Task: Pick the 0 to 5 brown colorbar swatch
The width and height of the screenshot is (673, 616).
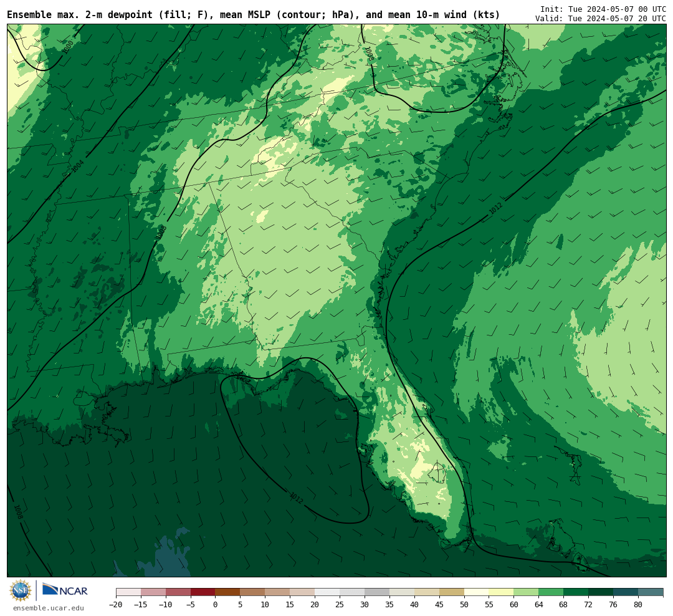Action: coord(228,592)
